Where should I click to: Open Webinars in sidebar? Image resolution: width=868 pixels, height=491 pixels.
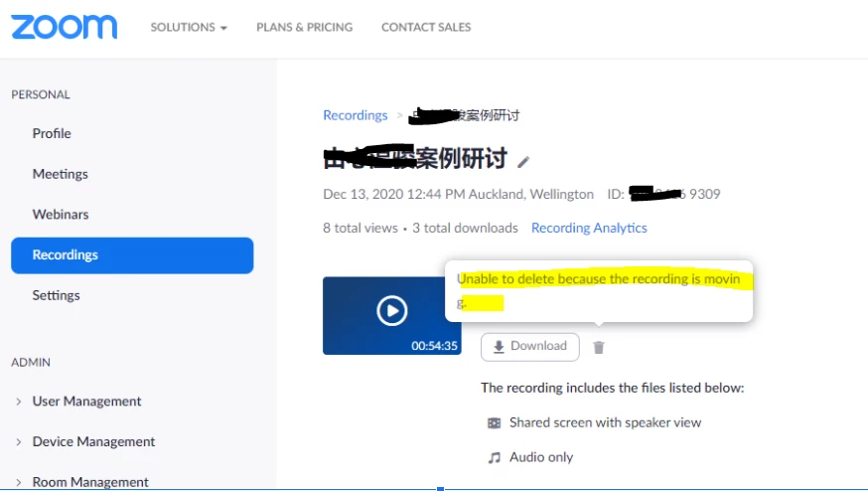point(61,215)
